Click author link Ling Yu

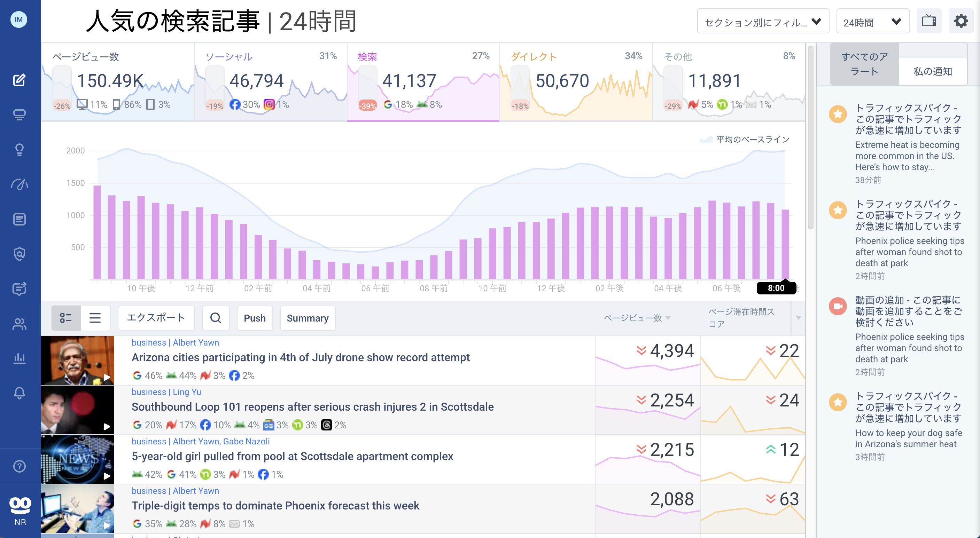187,392
